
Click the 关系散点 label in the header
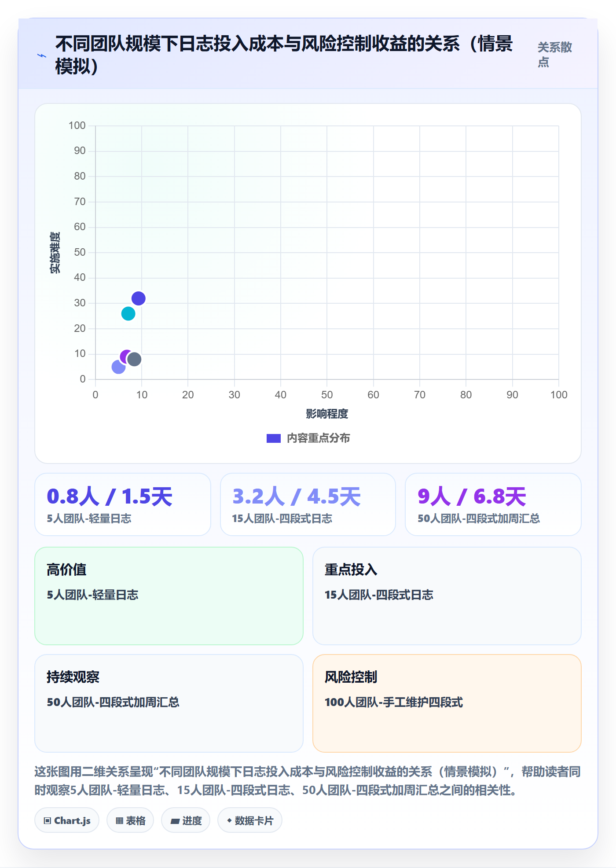pyautogui.click(x=554, y=55)
